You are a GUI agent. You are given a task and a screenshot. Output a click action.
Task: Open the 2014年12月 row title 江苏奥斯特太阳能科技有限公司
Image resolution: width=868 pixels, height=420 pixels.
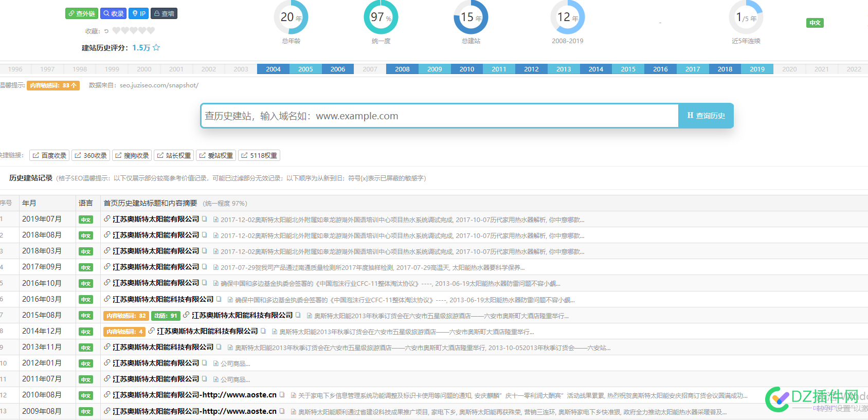207,331
